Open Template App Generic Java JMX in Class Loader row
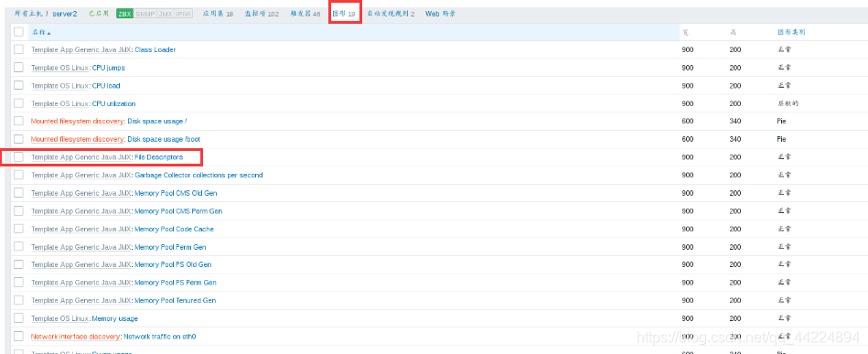The height and width of the screenshot is (354, 868). [x=81, y=50]
